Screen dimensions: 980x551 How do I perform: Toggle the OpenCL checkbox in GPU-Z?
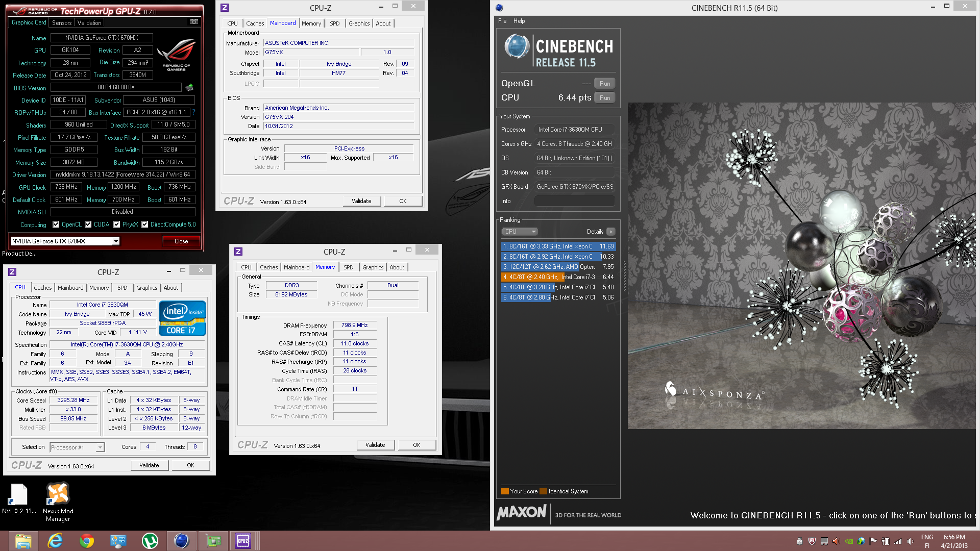[56, 224]
